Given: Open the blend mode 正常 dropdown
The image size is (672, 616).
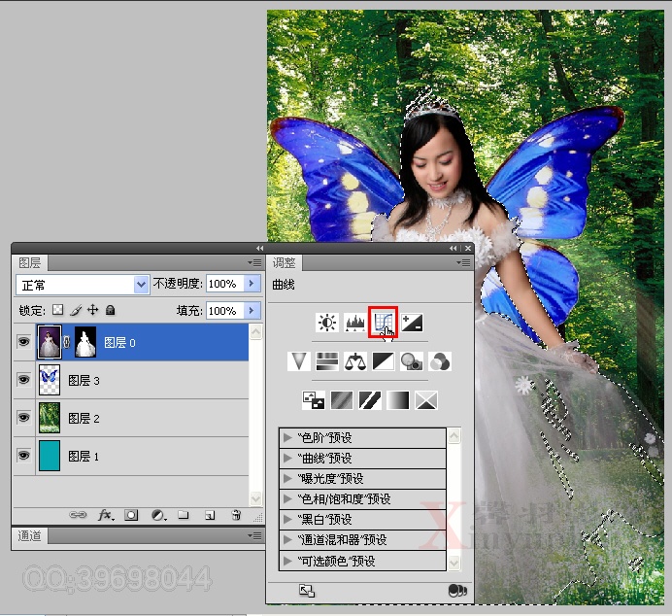Looking at the screenshot, I should pyautogui.click(x=141, y=285).
